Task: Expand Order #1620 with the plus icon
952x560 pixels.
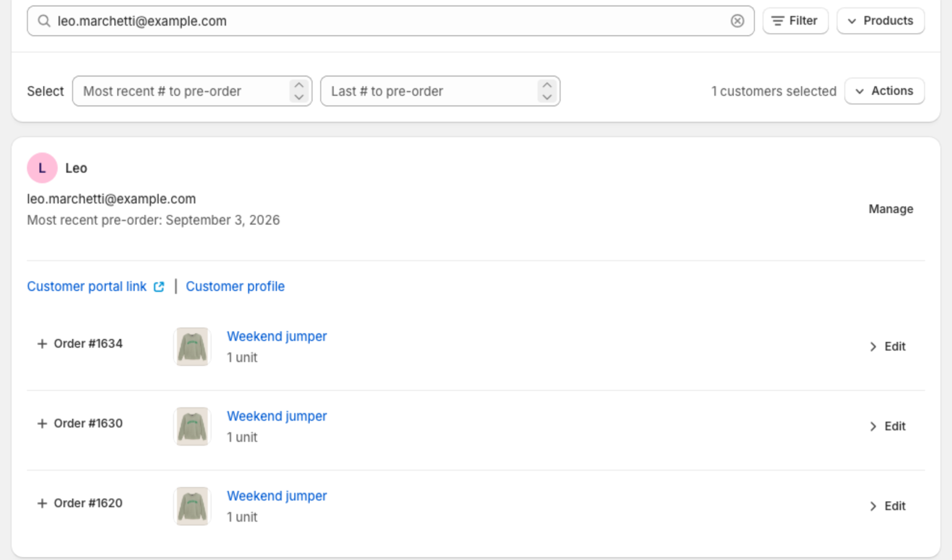Action: (42, 504)
